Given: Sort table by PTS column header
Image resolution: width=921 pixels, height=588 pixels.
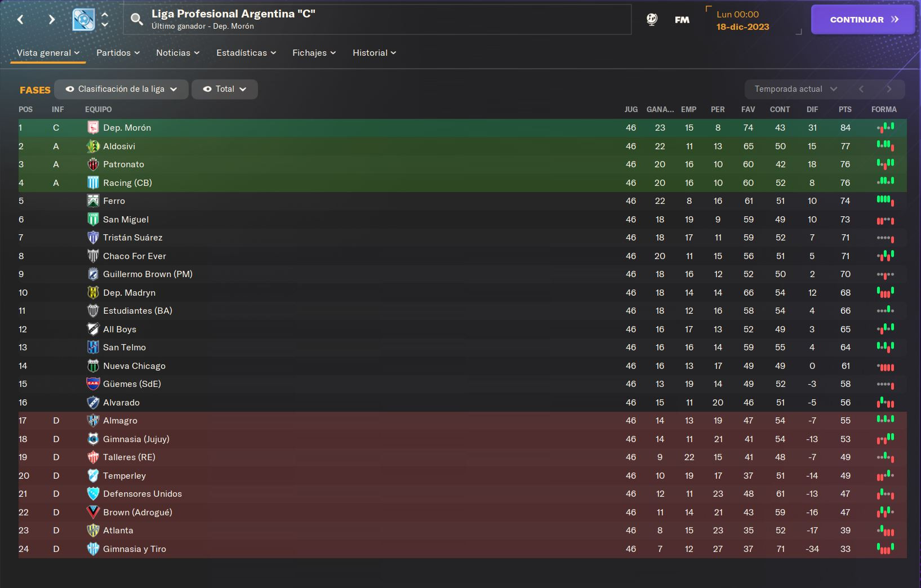Looking at the screenshot, I should [x=845, y=109].
